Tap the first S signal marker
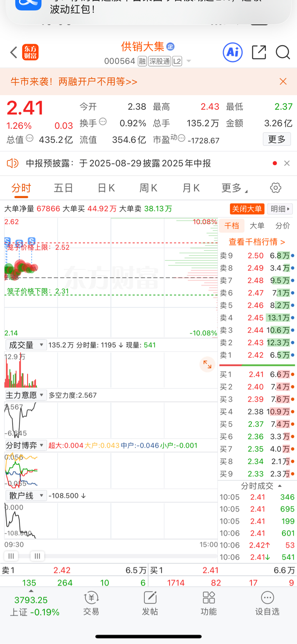Image resolution: width=297 pixels, height=644 pixels. 7,242
